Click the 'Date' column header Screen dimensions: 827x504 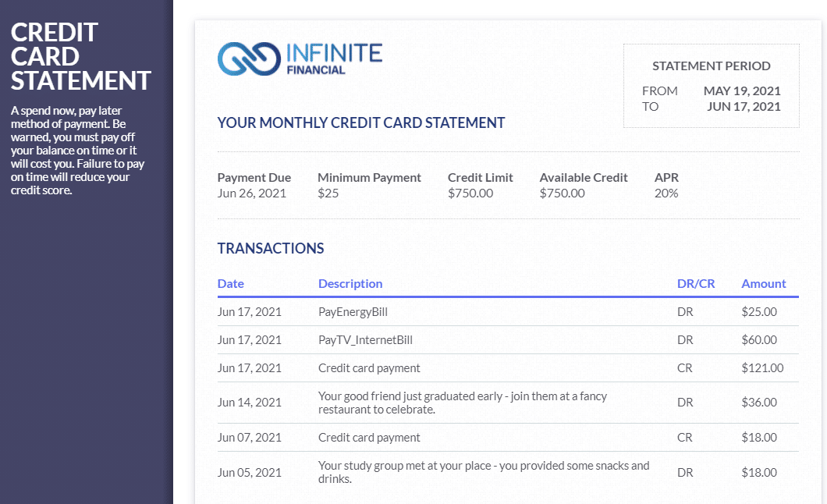[230, 284]
